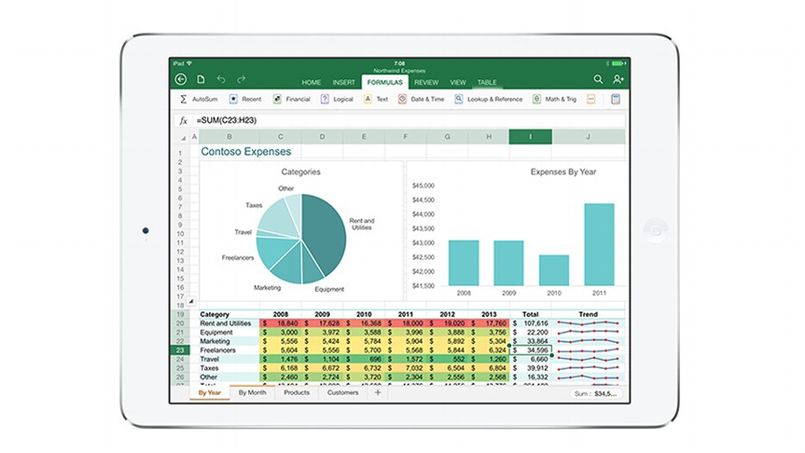Expand the Financial functions menu
805x453 pixels.
(x=290, y=99)
